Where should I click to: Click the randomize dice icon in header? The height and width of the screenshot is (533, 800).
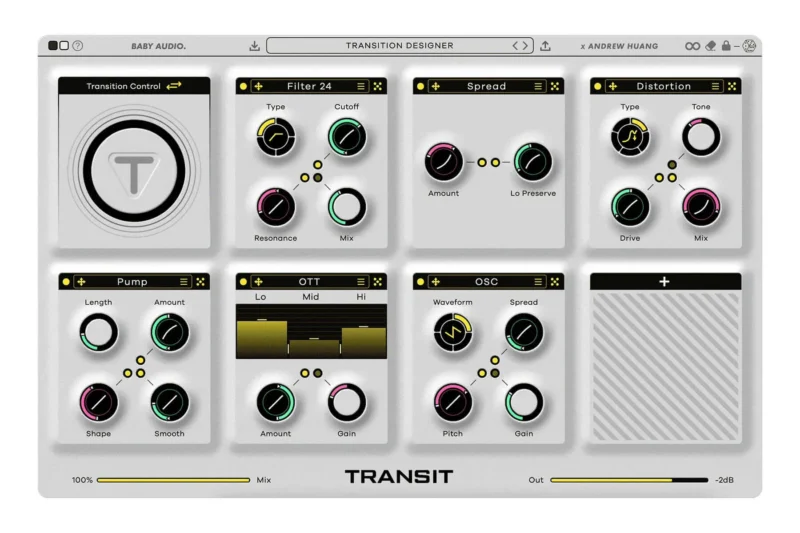tap(749, 46)
